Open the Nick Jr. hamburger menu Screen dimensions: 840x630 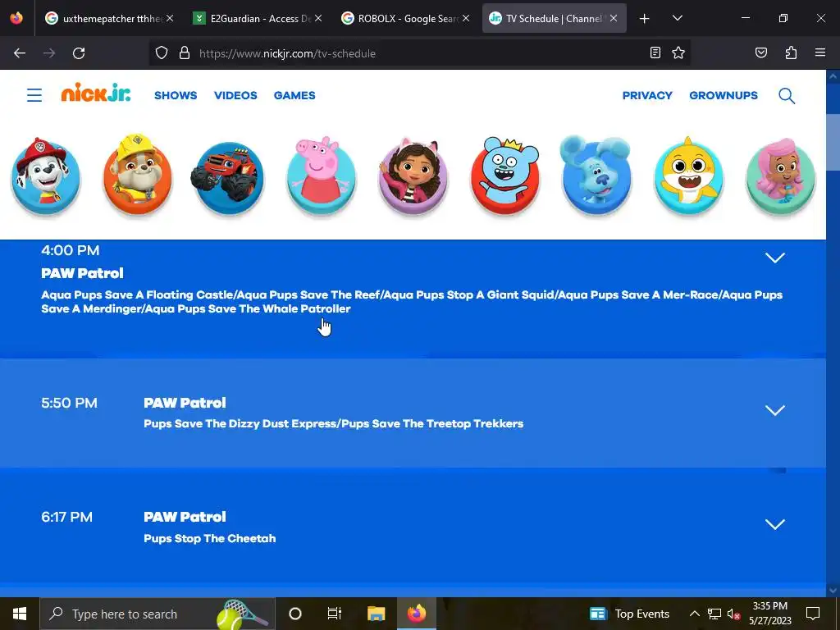[34, 95]
